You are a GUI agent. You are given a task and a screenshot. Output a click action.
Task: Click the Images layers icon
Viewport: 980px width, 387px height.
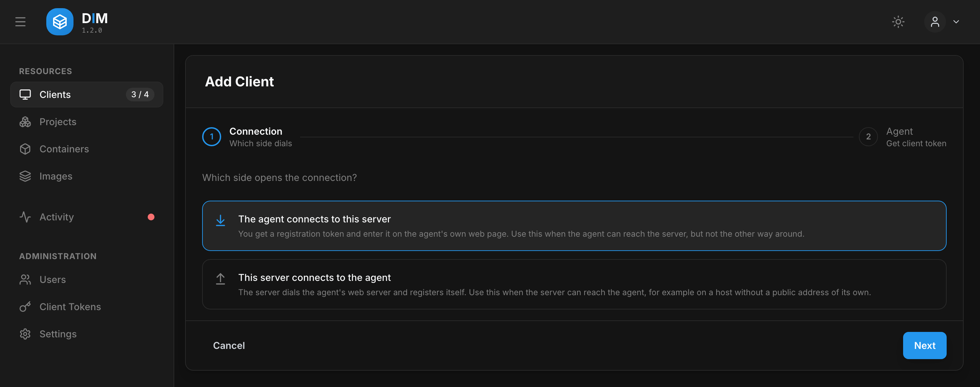pos(25,176)
